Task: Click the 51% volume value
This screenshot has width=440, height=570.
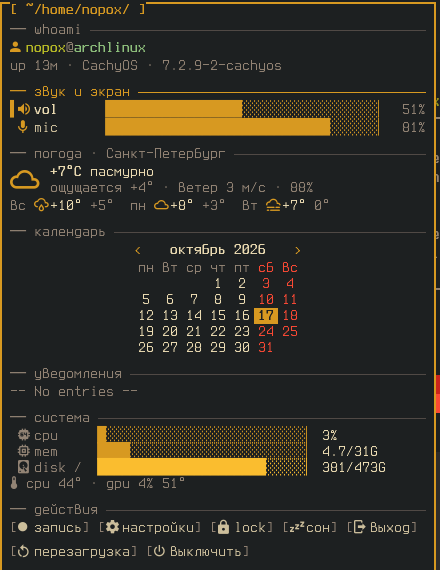Action: tap(413, 109)
